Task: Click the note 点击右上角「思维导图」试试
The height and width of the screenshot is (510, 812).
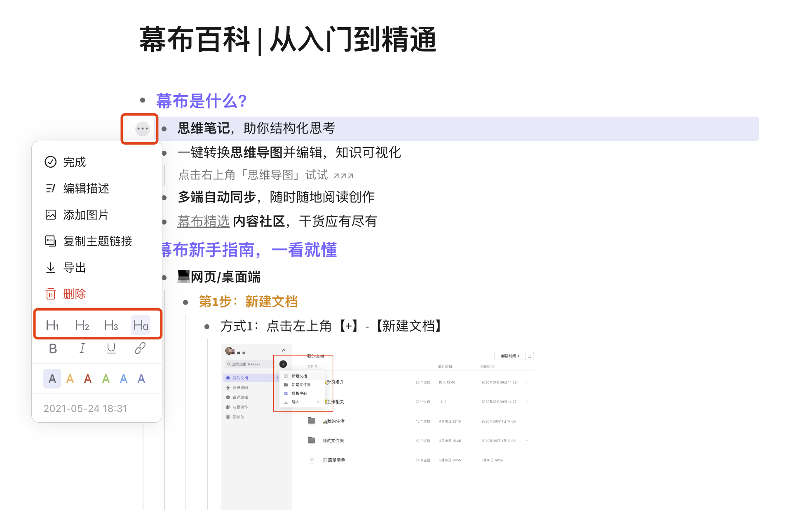Action: [265, 175]
